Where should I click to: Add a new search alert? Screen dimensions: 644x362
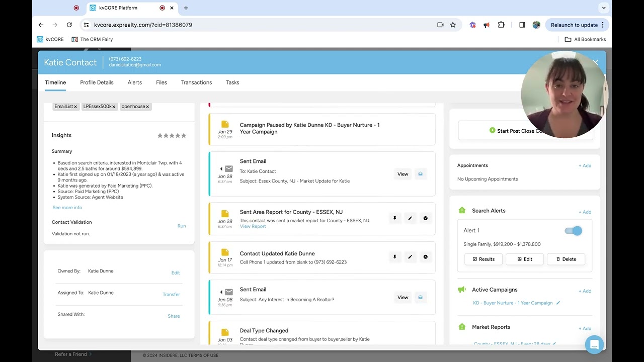point(585,212)
